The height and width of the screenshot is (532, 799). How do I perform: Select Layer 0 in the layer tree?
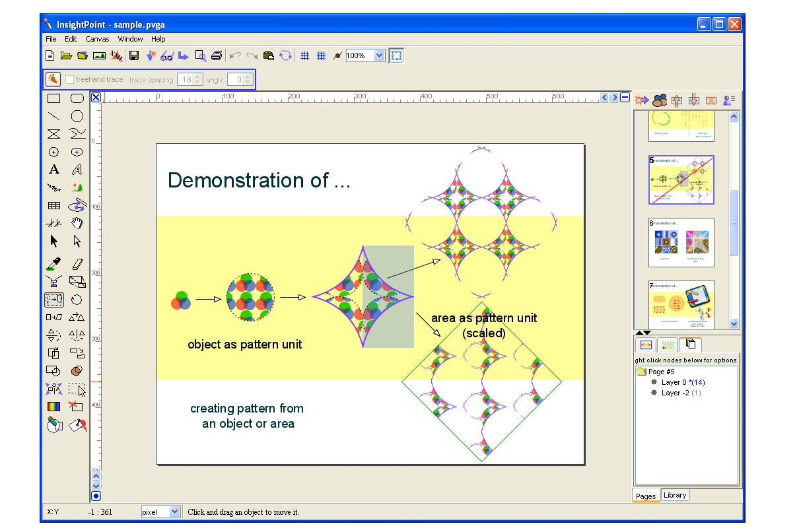coord(674,382)
